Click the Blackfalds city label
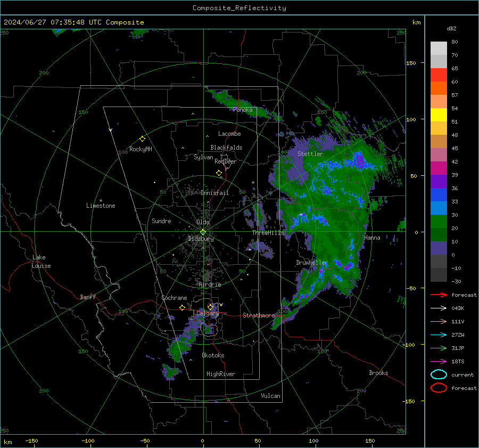Viewport: 479px width, 448px height. point(226,148)
